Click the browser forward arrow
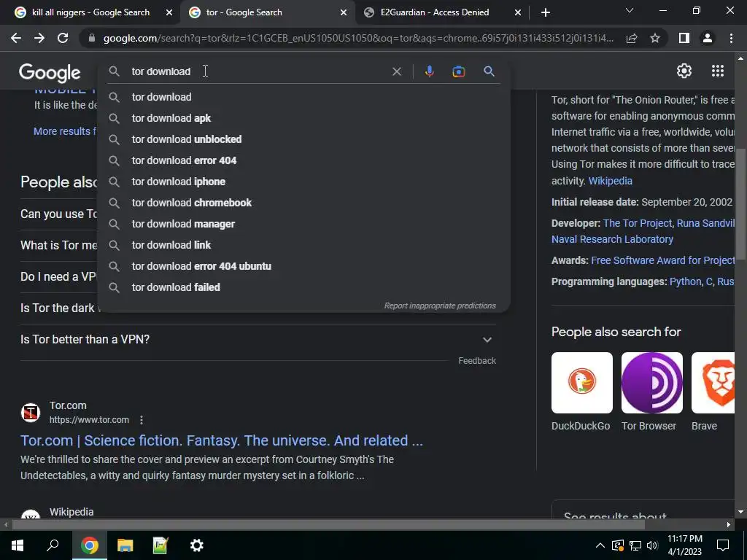The height and width of the screenshot is (560, 747). pyautogui.click(x=39, y=38)
